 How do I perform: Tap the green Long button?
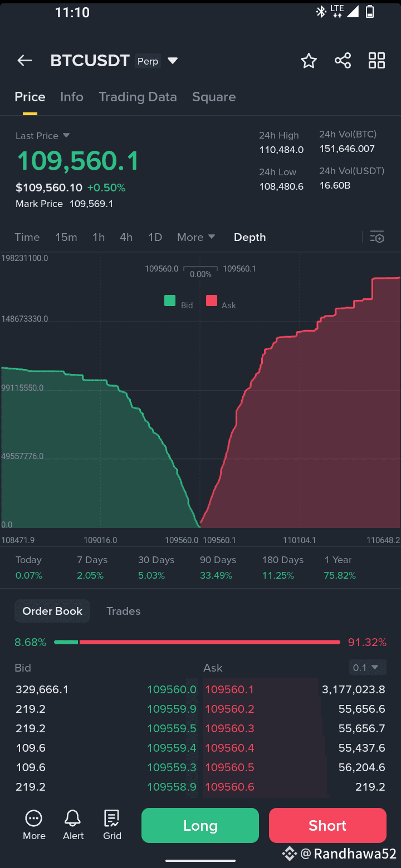click(x=200, y=825)
